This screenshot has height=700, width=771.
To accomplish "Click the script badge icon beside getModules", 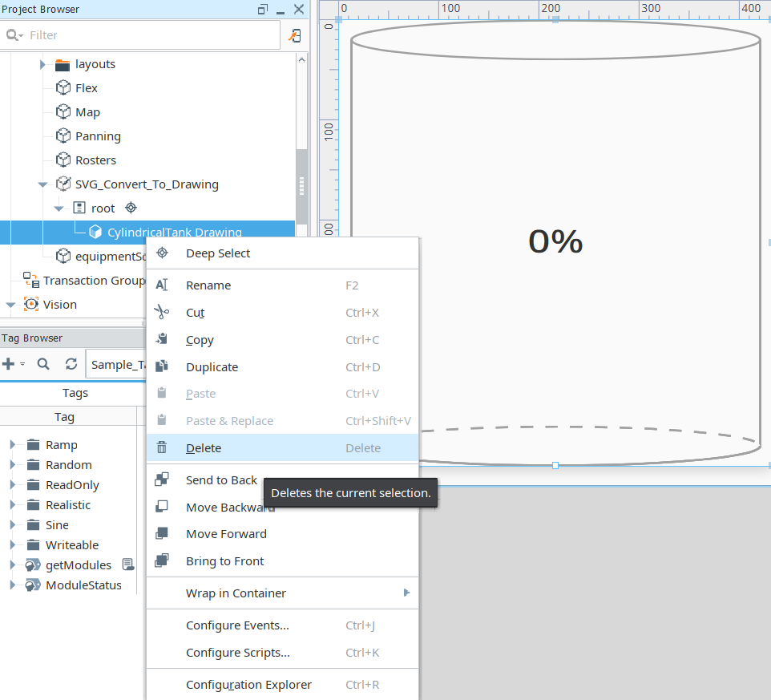I will pos(127,564).
